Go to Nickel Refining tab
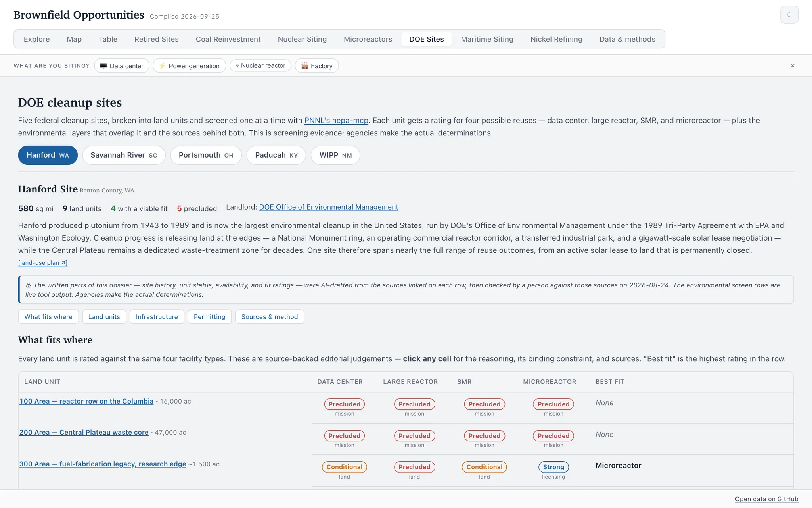This screenshot has height=508, width=812. pos(556,39)
